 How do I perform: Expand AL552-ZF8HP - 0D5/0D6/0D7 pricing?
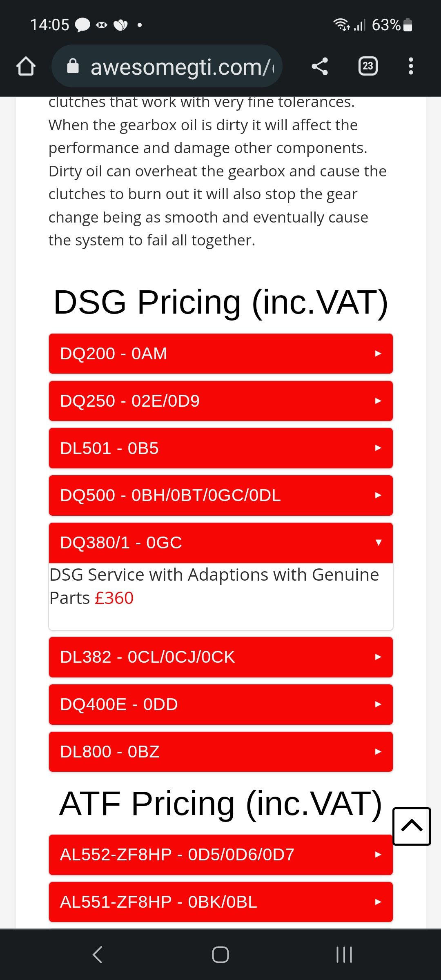220,855
